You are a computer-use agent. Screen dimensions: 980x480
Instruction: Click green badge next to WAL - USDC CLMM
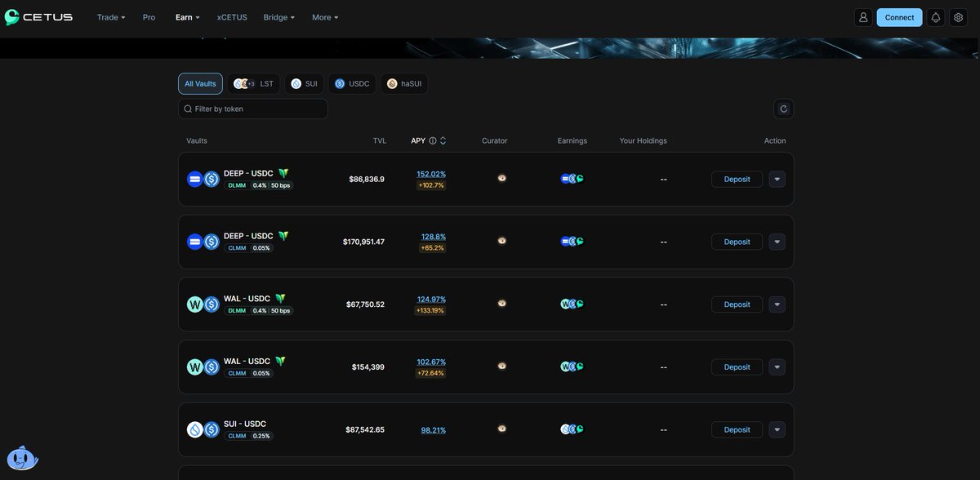[x=280, y=361]
